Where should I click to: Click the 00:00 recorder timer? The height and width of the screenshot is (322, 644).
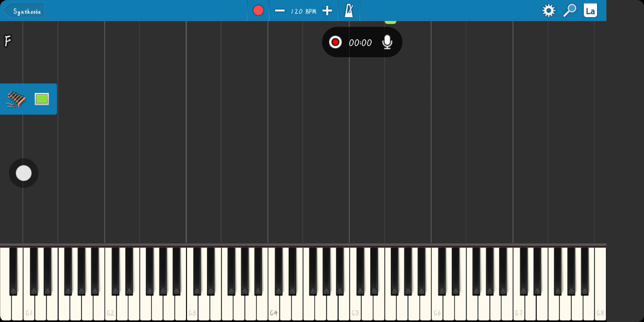pyautogui.click(x=360, y=42)
